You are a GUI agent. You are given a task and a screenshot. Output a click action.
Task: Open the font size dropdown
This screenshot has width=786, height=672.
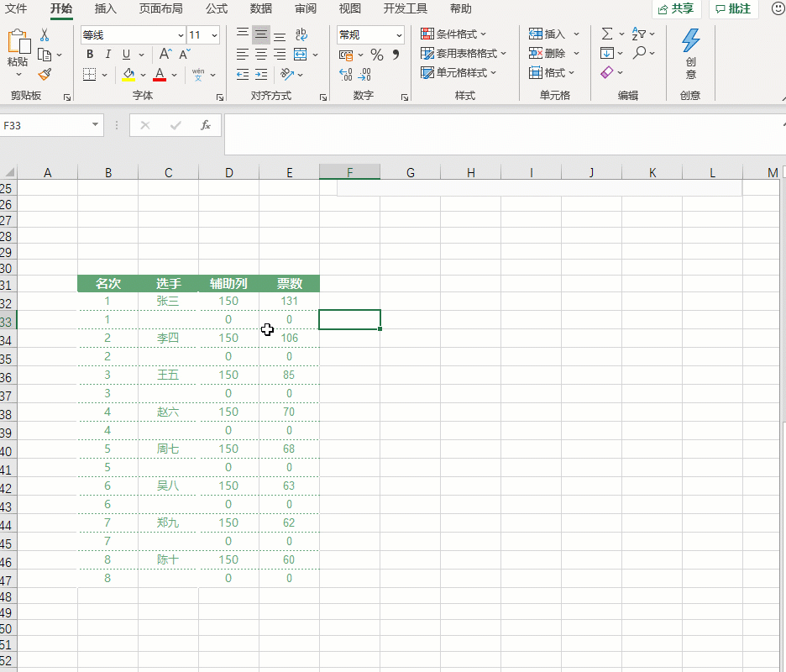point(214,35)
